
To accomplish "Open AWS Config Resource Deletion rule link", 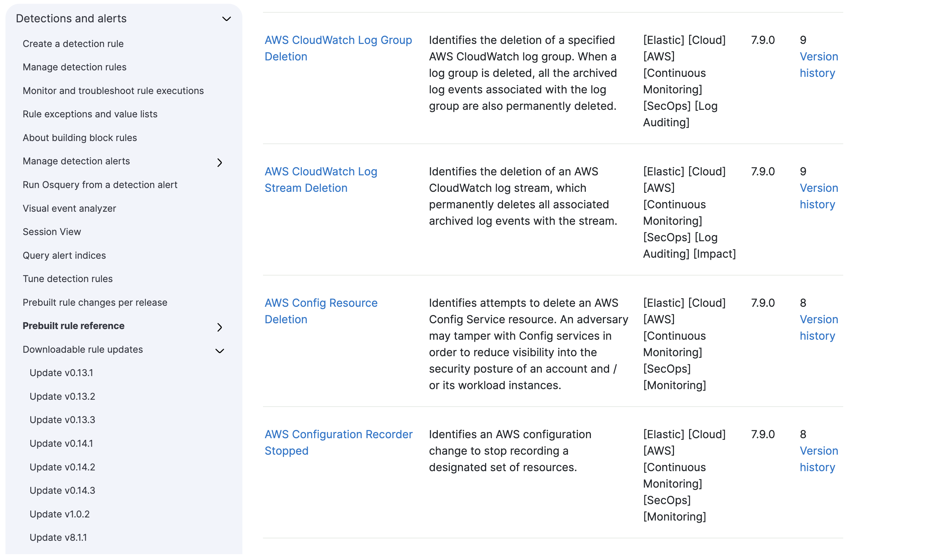I will 320,311.
